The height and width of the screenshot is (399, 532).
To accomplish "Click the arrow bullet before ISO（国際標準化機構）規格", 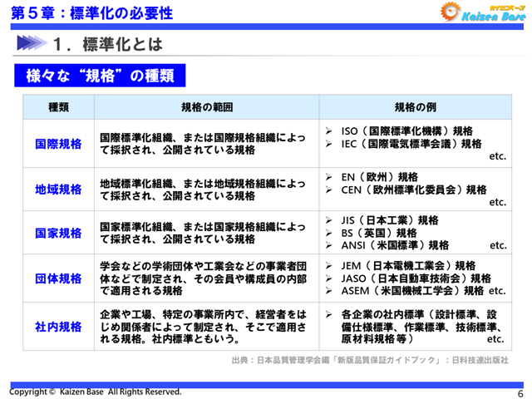I will tap(330, 131).
